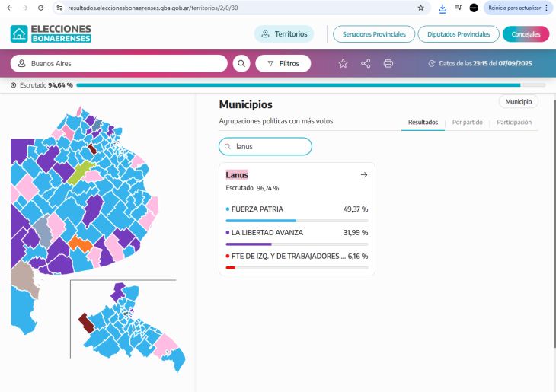The height and width of the screenshot is (392, 556).
Task: Open the Chrome three-dot menu
Action: (x=546, y=8)
